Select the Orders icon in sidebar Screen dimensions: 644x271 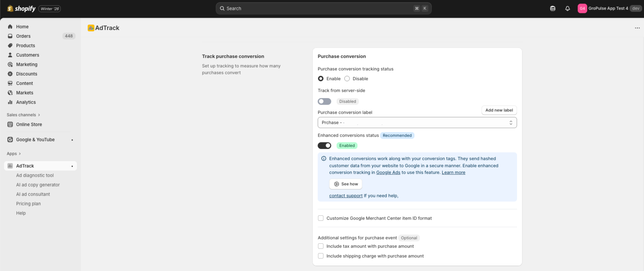[x=10, y=36]
